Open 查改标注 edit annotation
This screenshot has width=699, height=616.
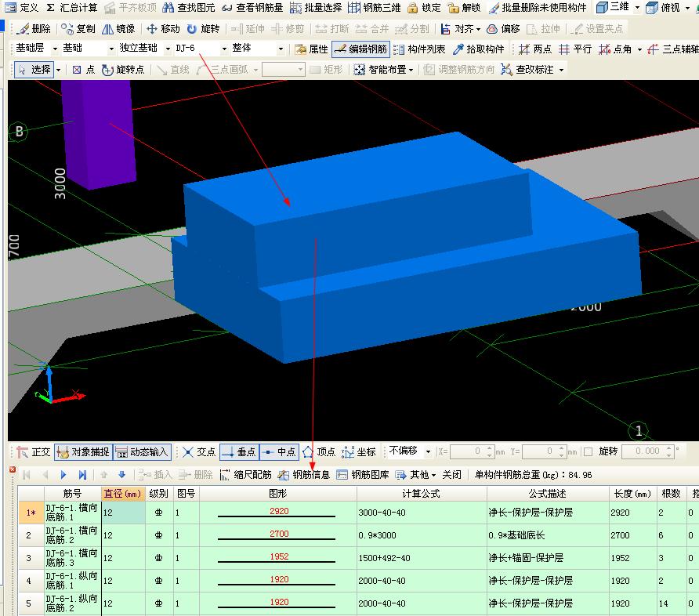click(527, 70)
